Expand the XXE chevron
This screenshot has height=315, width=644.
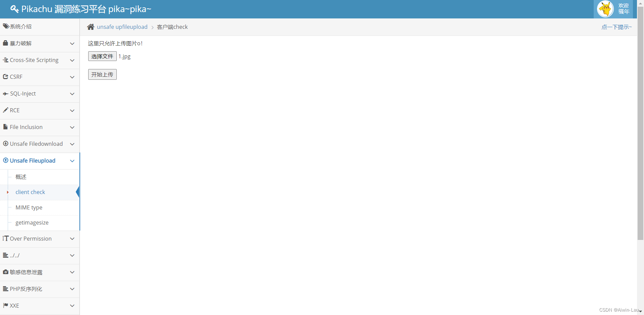click(x=72, y=306)
